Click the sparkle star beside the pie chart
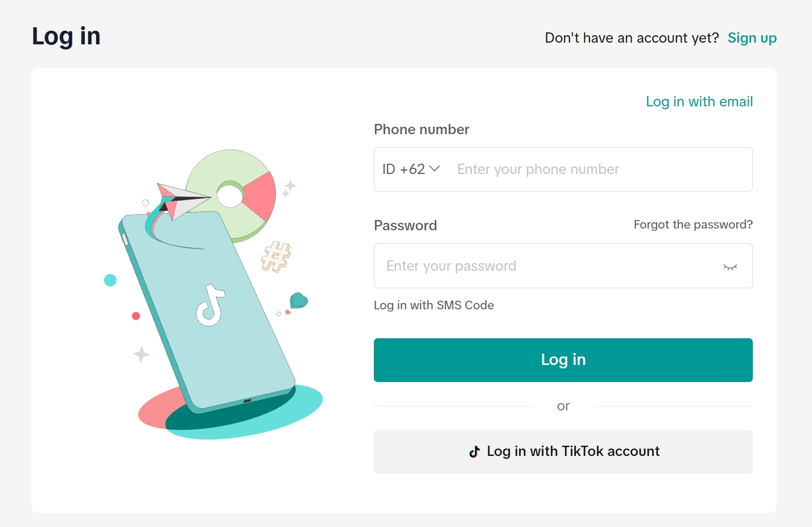This screenshot has width=812, height=527. click(x=289, y=188)
